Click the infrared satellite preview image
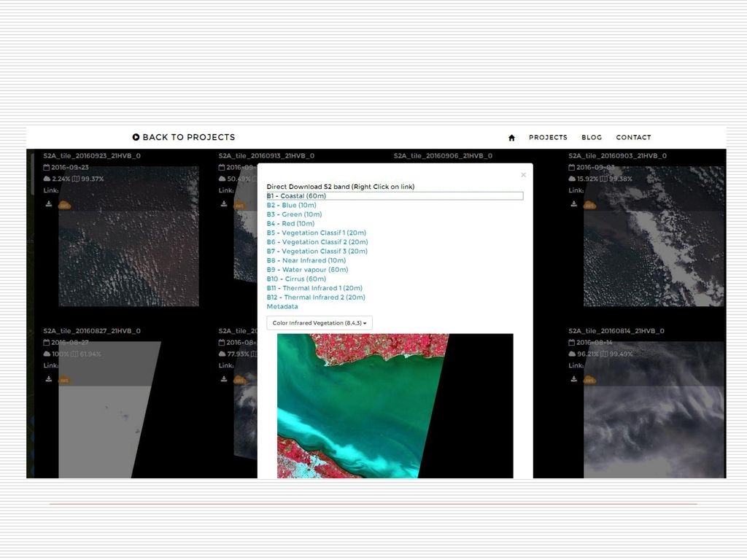This screenshot has width=747, height=560. [395, 405]
